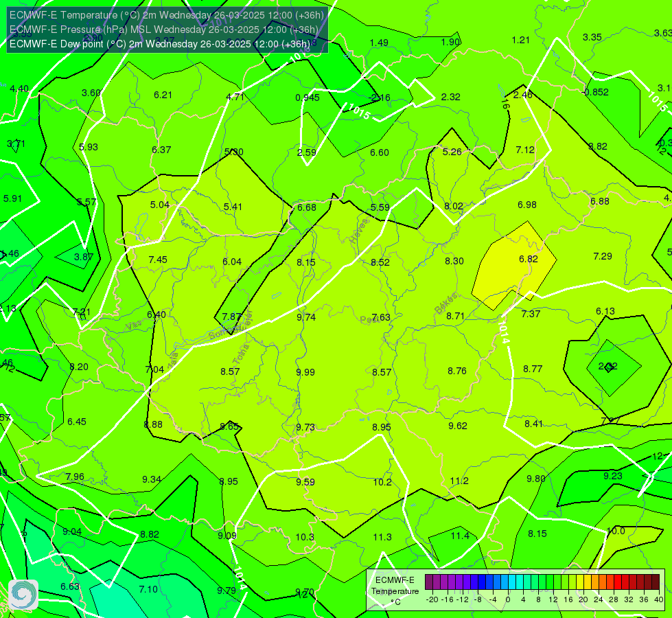The image size is (672, 618).
Task: Click the 10.2 dew point value
Action: pos(382,482)
